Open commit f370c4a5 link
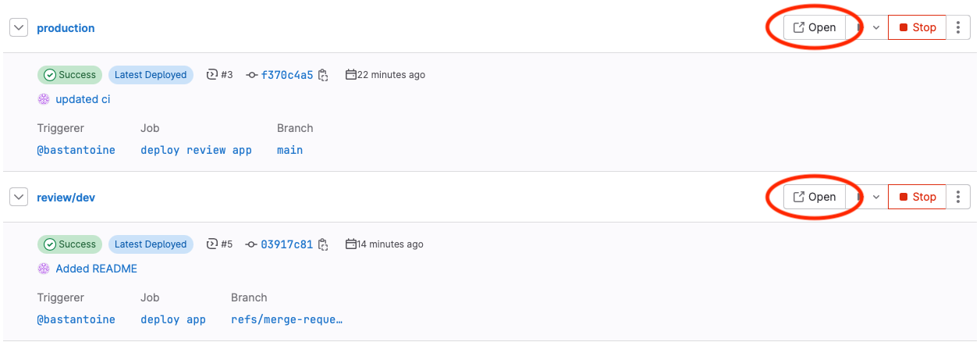 click(286, 75)
